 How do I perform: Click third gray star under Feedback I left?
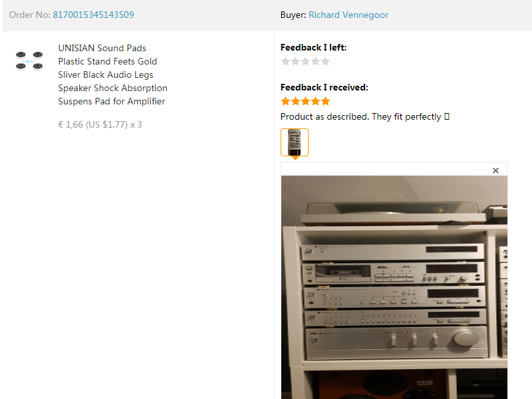(305, 61)
